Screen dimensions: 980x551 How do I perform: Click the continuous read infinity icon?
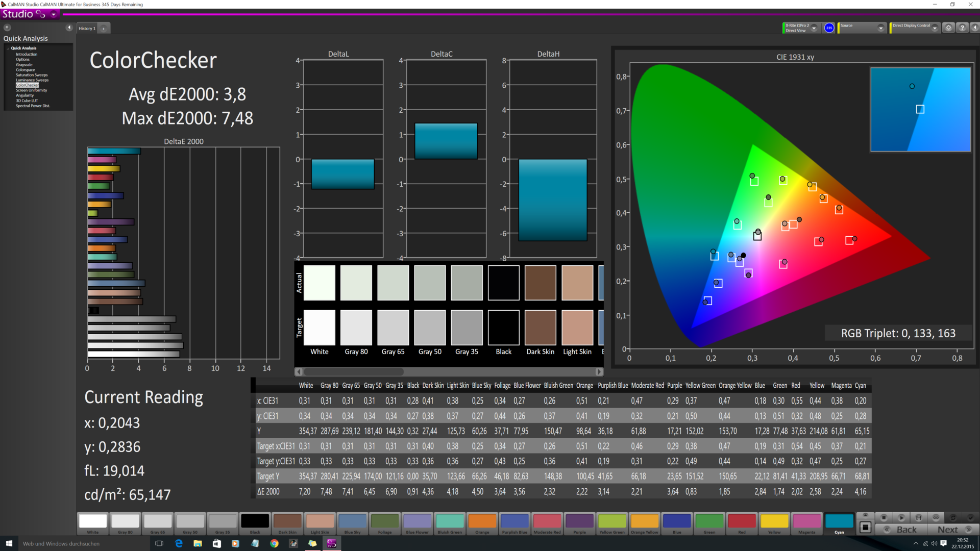[x=936, y=517]
